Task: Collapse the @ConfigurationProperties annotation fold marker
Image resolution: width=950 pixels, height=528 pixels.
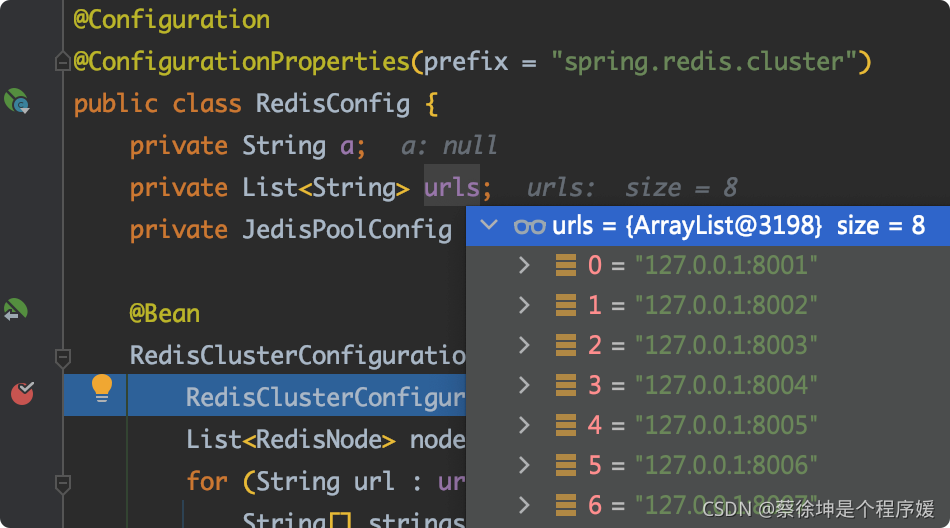Action: [x=62, y=62]
